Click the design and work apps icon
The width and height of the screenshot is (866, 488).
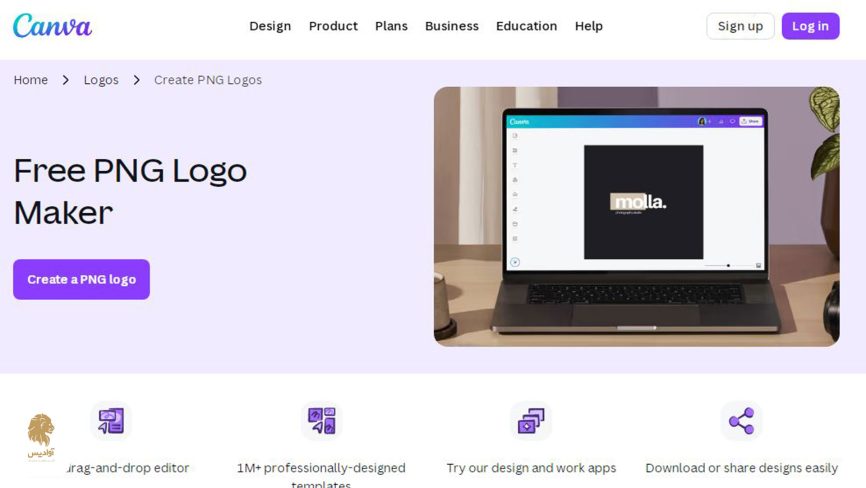coord(531,421)
